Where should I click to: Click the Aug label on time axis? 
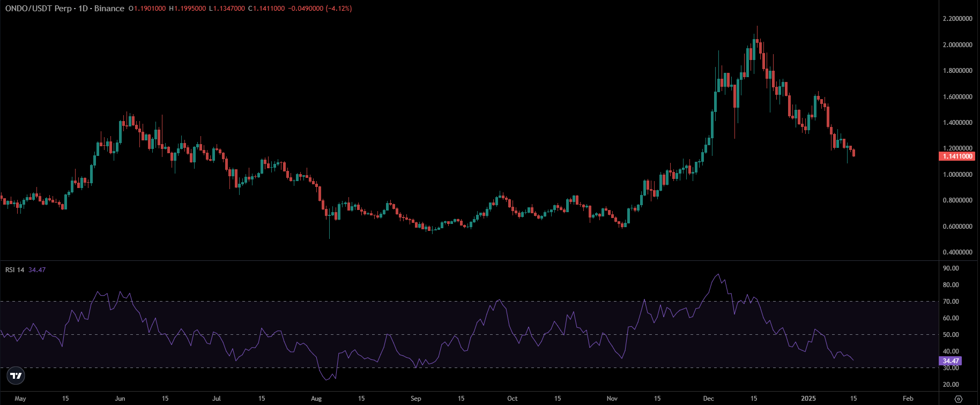tap(316, 399)
